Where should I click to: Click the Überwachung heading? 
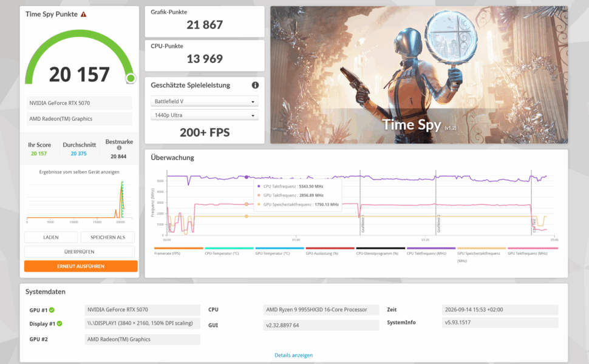point(172,158)
